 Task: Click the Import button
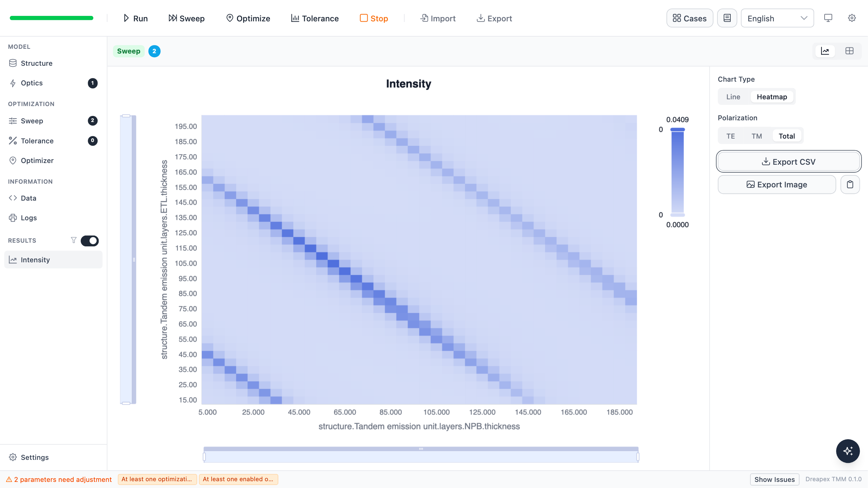[438, 18]
